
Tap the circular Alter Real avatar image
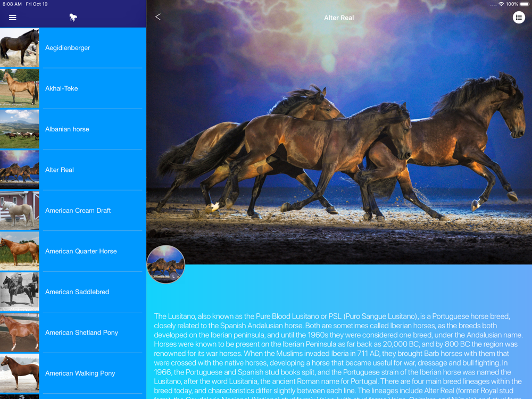click(x=165, y=264)
